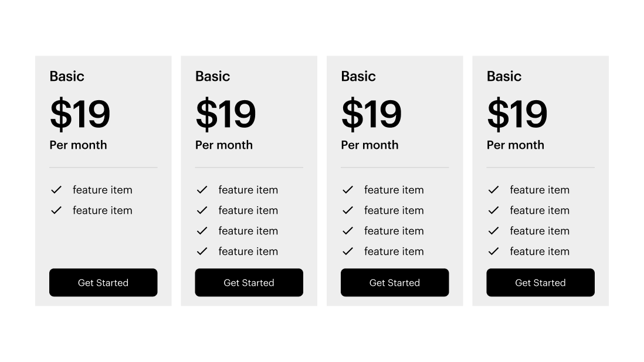Click Get Started in the second pricing card
Viewport: 644px width, 362px height.
(249, 282)
